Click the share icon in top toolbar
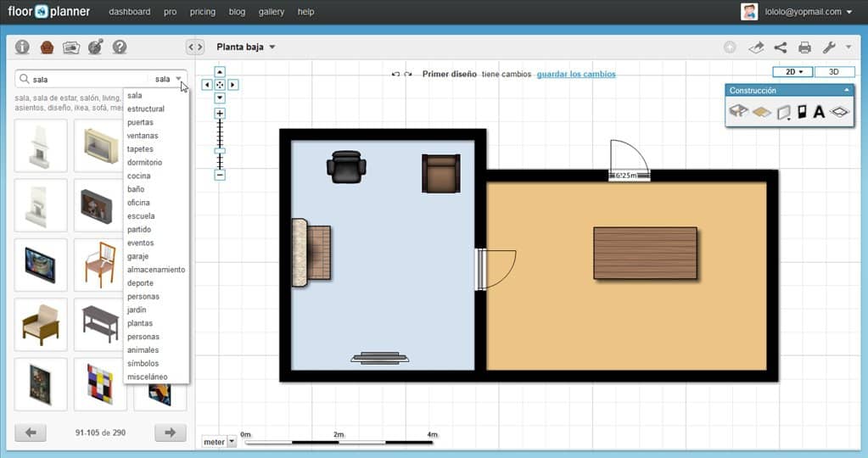The width and height of the screenshot is (868, 458). point(781,47)
